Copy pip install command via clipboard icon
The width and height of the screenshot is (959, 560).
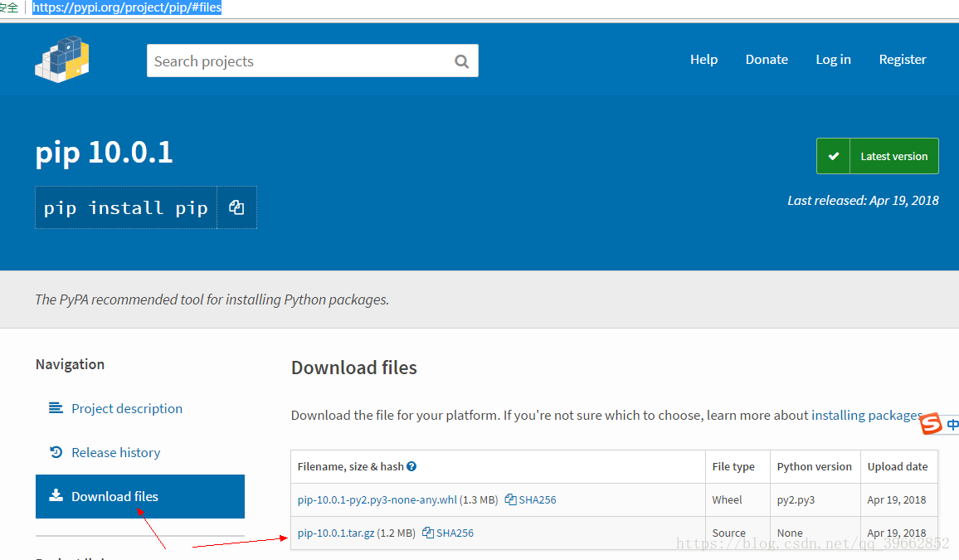tap(236, 208)
